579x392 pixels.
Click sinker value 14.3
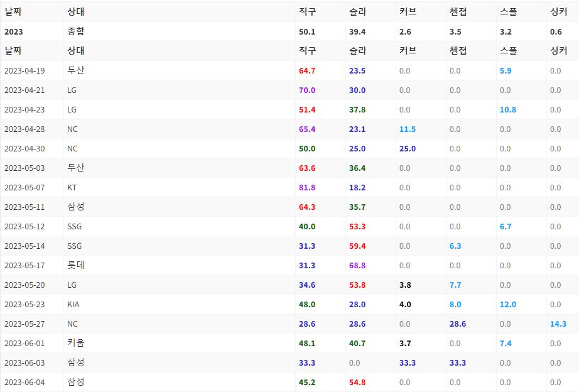click(x=558, y=324)
